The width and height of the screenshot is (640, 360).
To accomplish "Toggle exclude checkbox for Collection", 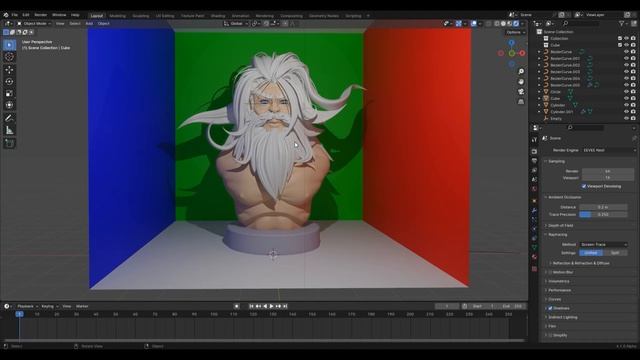I will click(620, 38).
